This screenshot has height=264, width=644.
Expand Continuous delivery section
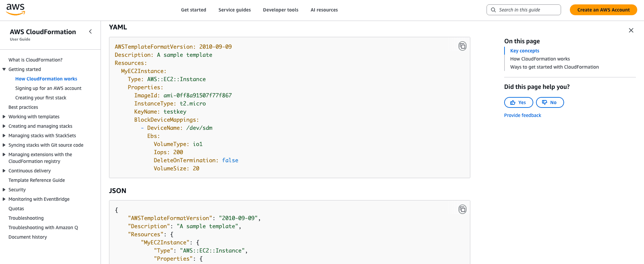4,171
